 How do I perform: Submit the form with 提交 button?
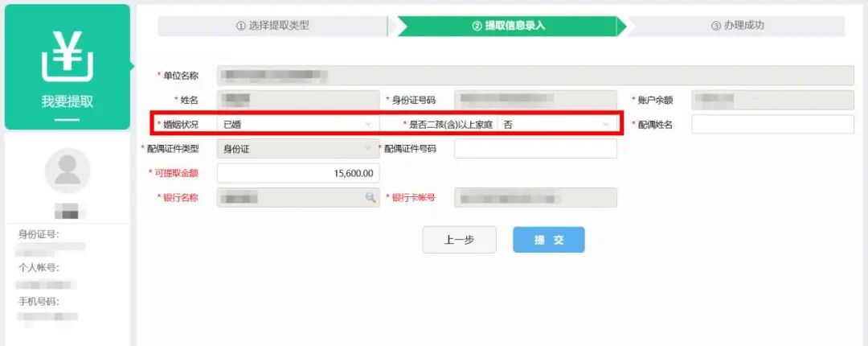549,240
